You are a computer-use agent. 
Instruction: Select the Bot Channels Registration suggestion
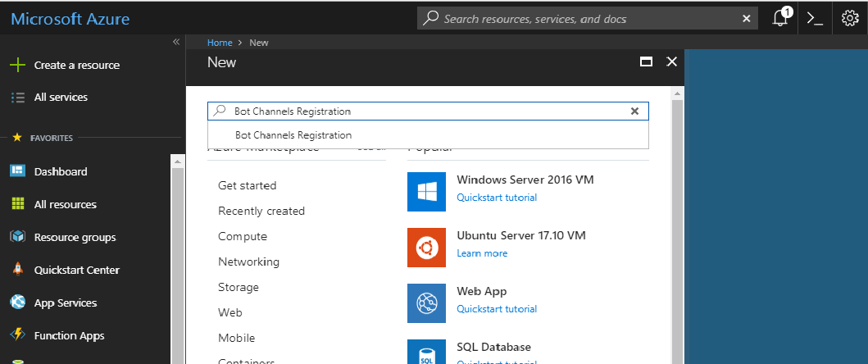pos(293,135)
